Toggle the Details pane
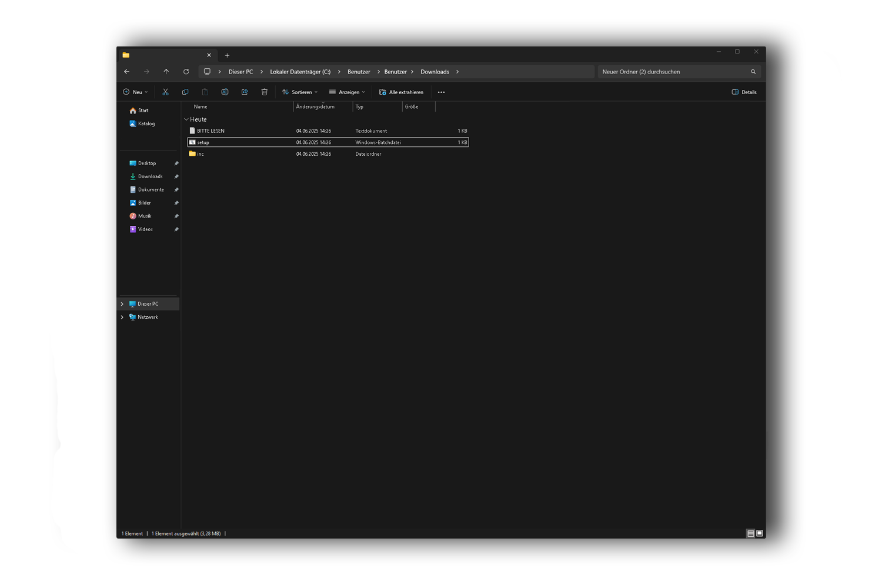 [744, 92]
